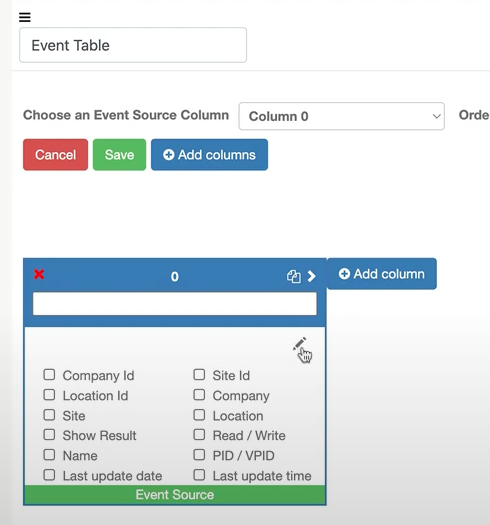Check the Last update date option
Screen dimensions: 490x525
[x=49, y=475]
